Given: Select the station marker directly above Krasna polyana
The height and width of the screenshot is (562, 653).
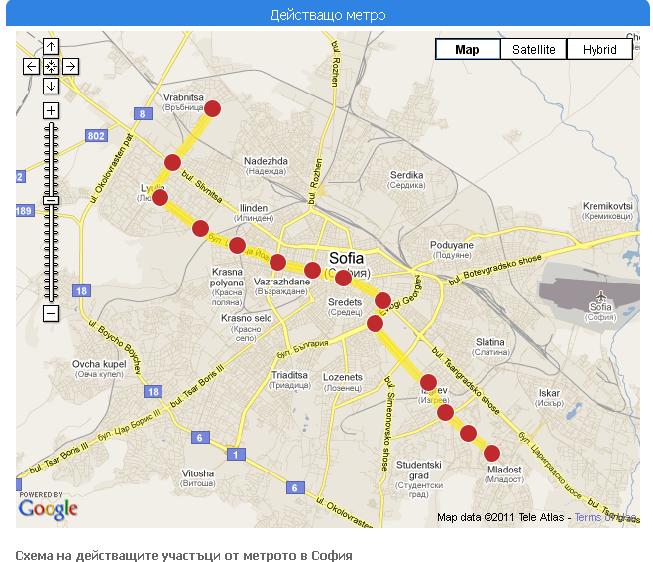Looking at the screenshot, I should pyautogui.click(x=237, y=245).
